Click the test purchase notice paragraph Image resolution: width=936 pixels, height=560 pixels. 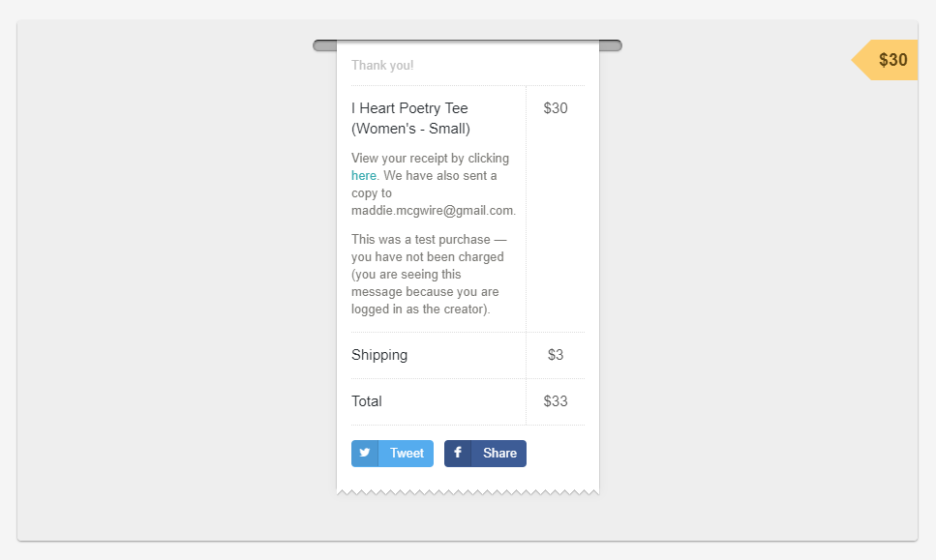pyautogui.click(x=427, y=275)
